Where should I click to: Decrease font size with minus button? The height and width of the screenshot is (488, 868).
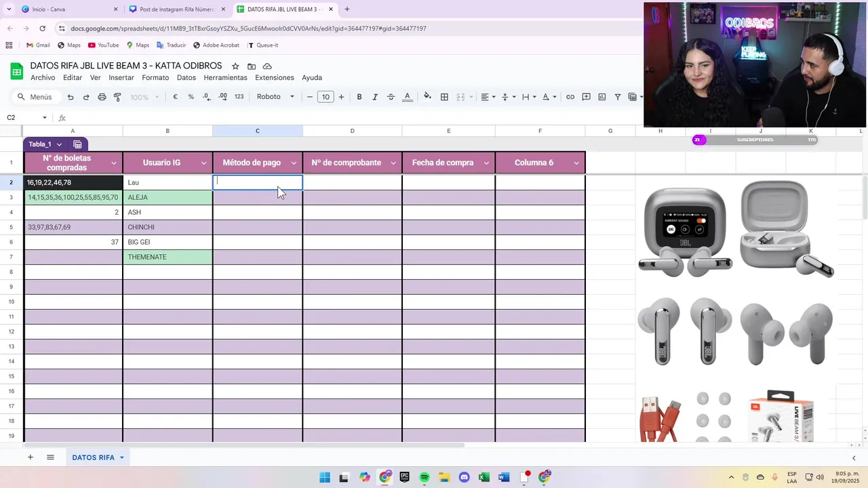click(x=310, y=97)
